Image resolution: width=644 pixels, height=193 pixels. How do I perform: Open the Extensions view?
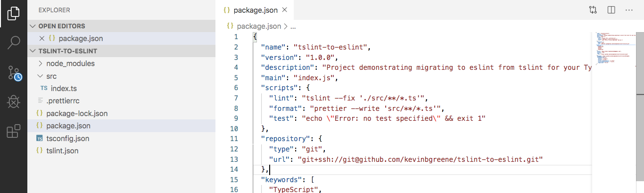click(x=14, y=131)
